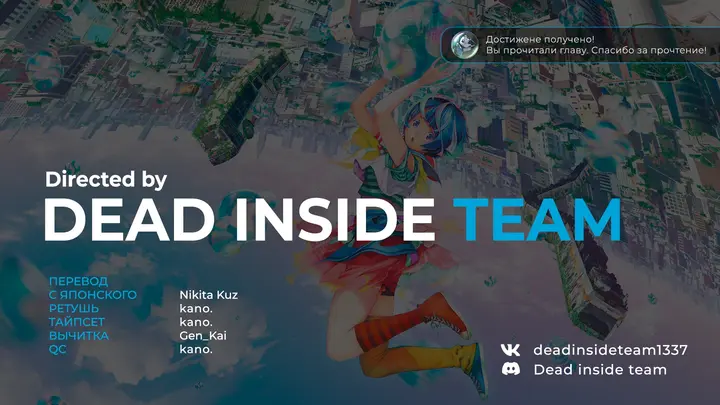This screenshot has width=720, height=405.
Task: Click the 'С ЯПОНСКОГО' credit label
Action: coord(93,294)
